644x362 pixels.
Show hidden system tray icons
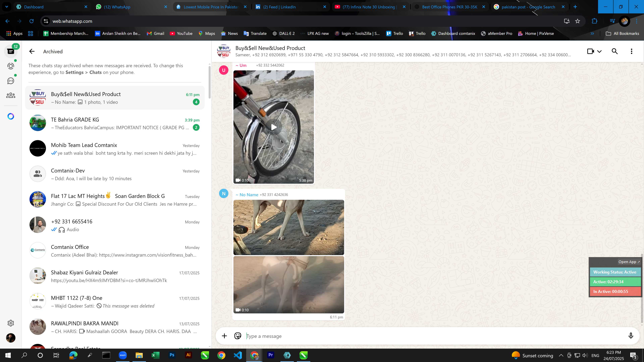561,355
